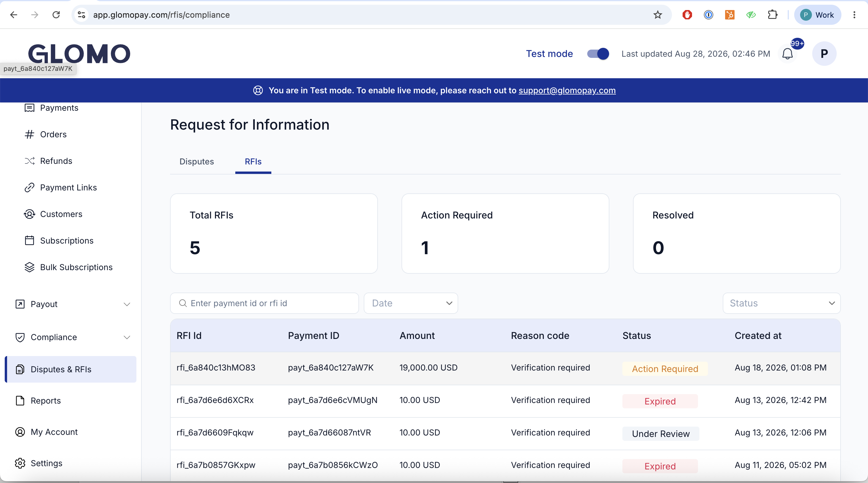Open RFI rfi_6a7d6e6d6XCRx
The width and height of the screenshot is (868, 483).
[x=215, y=400]
